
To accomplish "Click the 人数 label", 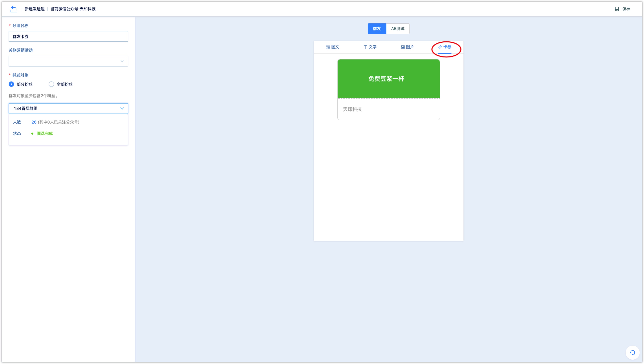I will tap(17, 122).
